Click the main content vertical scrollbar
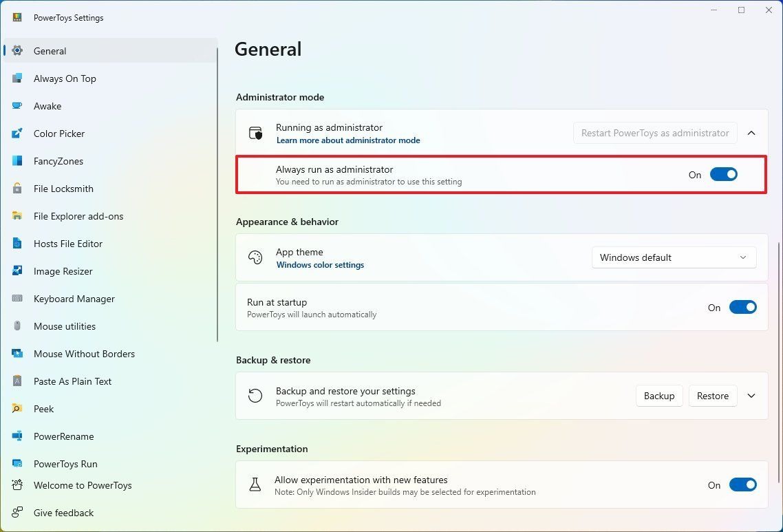 [779, 362]
